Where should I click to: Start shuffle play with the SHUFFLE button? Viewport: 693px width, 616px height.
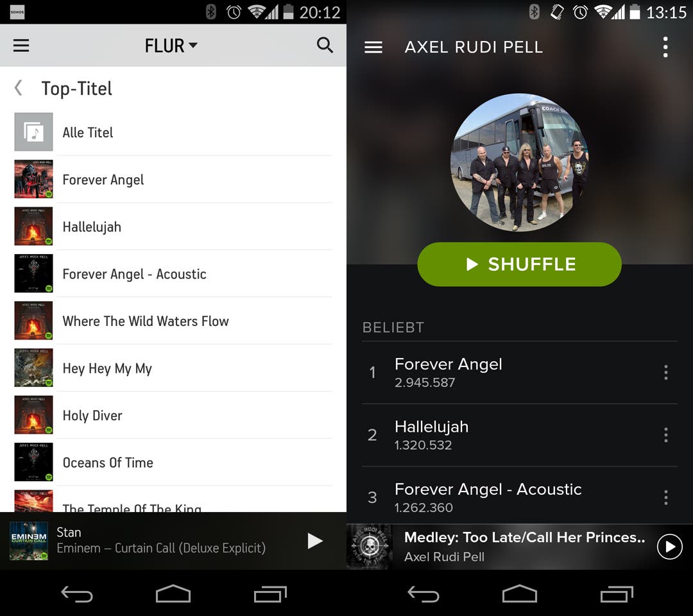point(519,264)
